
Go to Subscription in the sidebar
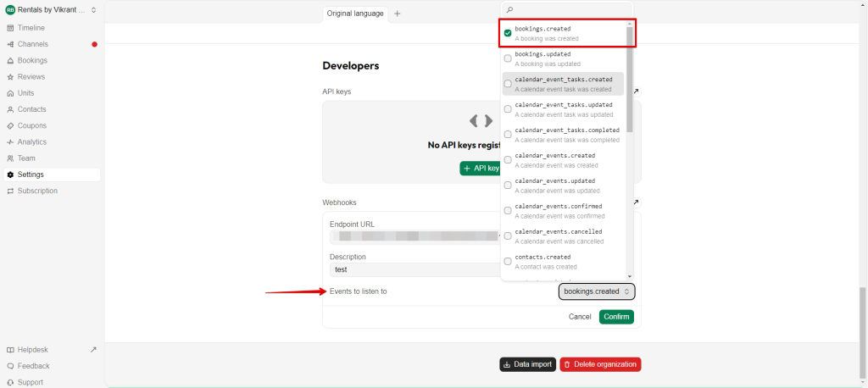tap(37, 191)
